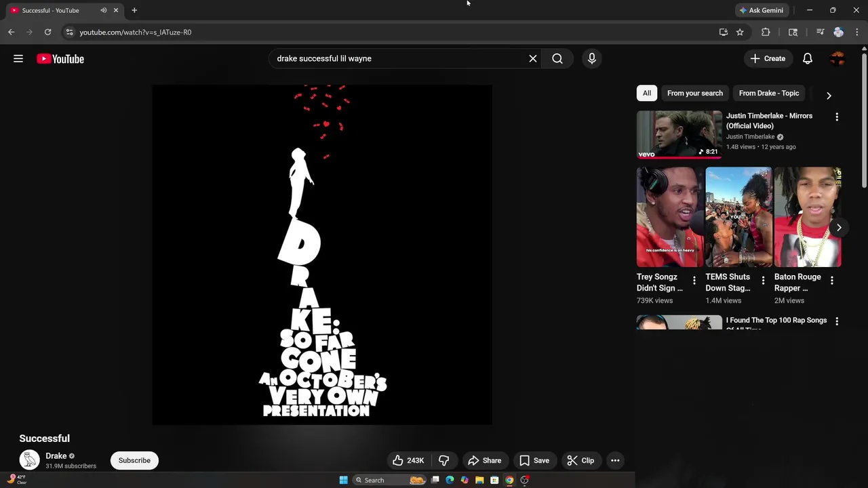This screenshot has width=868, height=488.
Task: Open the Drake channel name link
Action: [x=56, y=456]
